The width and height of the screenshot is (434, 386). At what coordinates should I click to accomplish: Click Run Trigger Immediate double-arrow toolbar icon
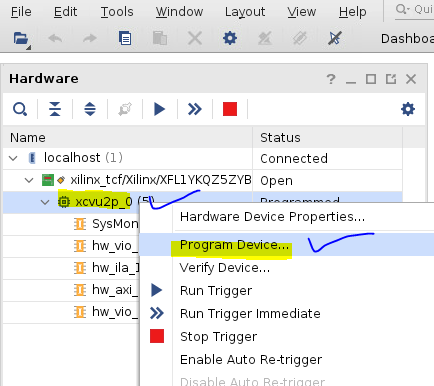click(x=195, y=109)
